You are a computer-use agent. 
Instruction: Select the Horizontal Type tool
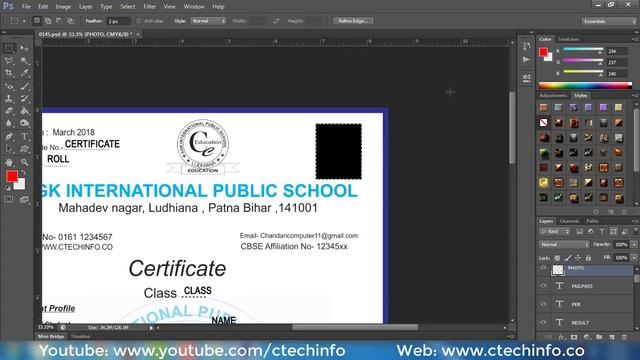coord(24,136)
